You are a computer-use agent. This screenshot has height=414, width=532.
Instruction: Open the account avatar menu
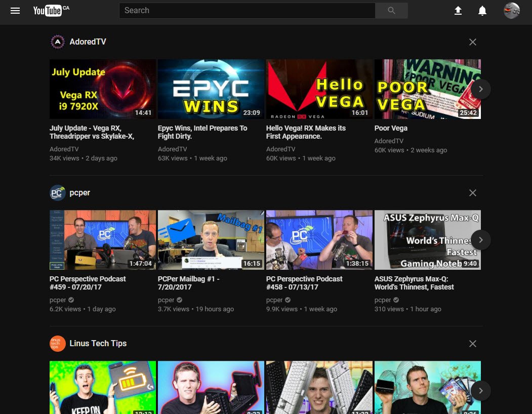(512, 11)
